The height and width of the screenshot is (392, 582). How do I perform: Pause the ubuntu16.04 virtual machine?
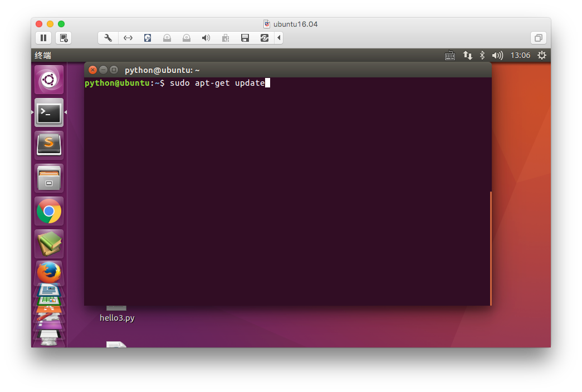tap(43, 38)
